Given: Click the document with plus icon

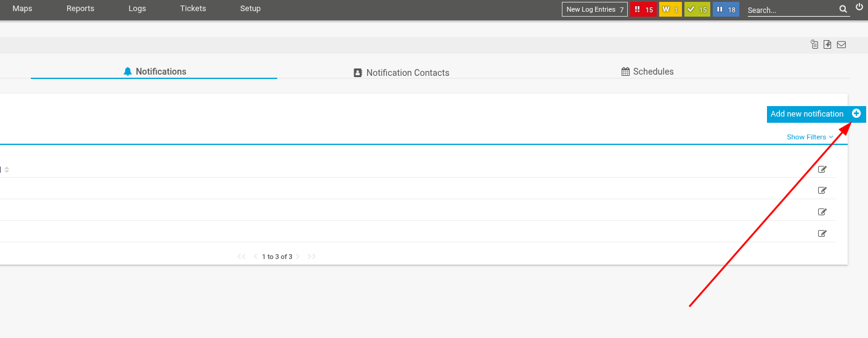Looking at the screenshot, I should pyautogui.click(x=827, y=44).
